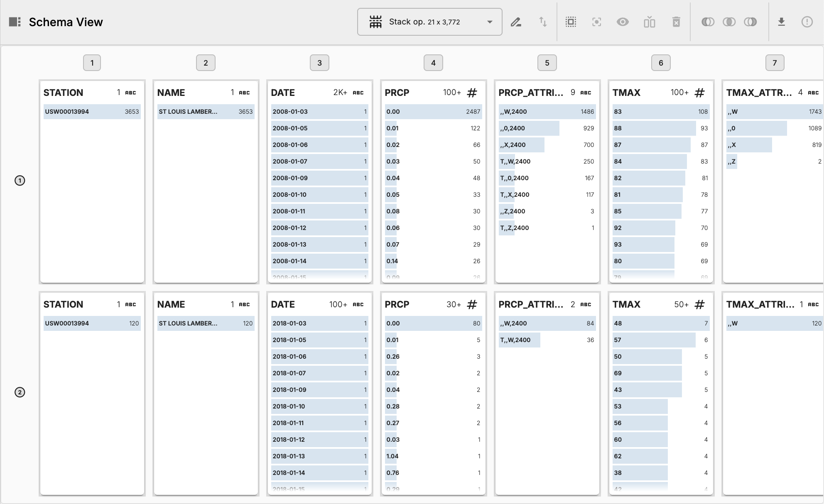Select date 2008-01-10 row
The height and width of the screenshot is (504, 824).
pos(319,195)
